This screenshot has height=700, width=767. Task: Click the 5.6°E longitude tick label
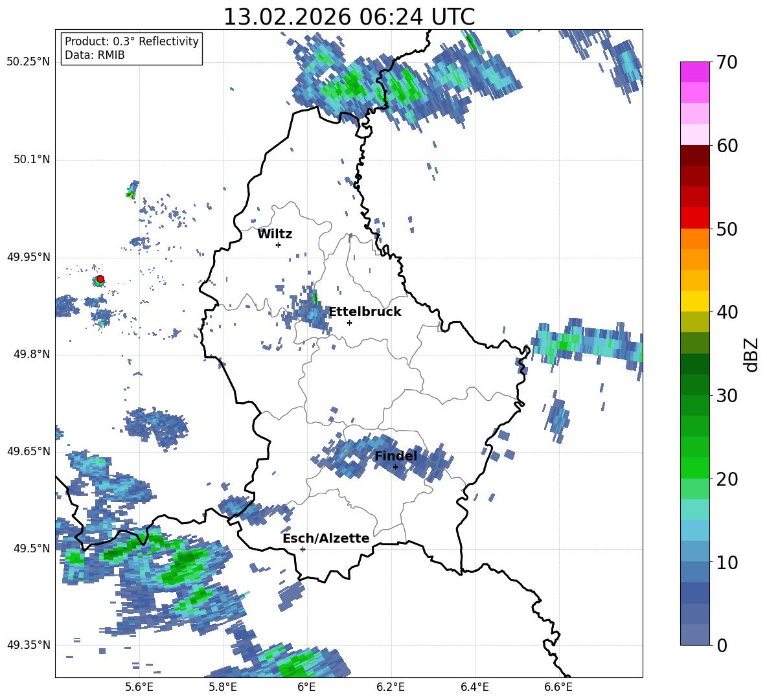[x=139, y=687]
